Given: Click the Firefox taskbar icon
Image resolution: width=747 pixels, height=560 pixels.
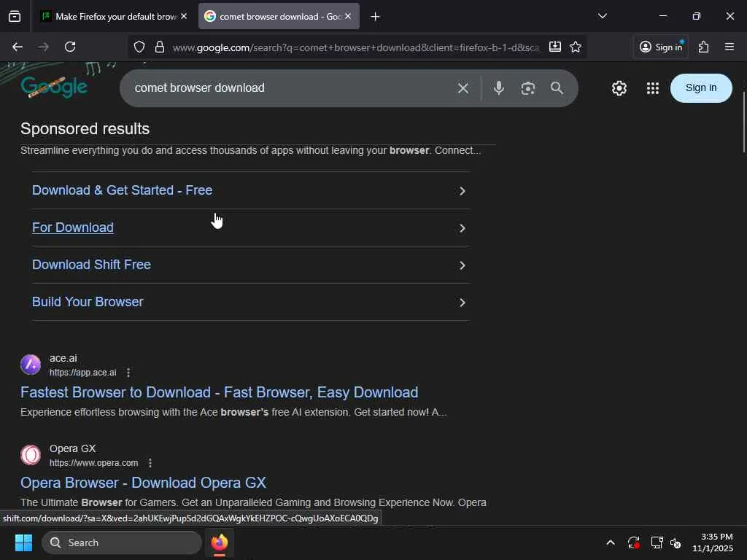Looking at the screenshot, I should (x=220, y=542).
